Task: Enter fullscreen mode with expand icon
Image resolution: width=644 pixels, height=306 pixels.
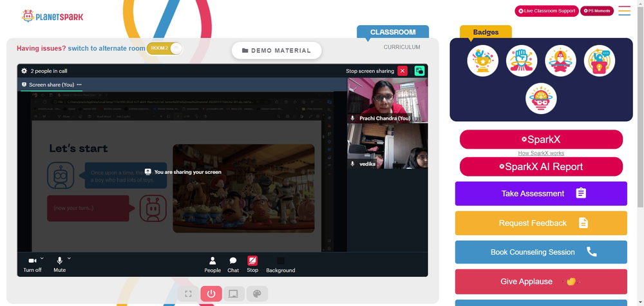Action: 189,294
